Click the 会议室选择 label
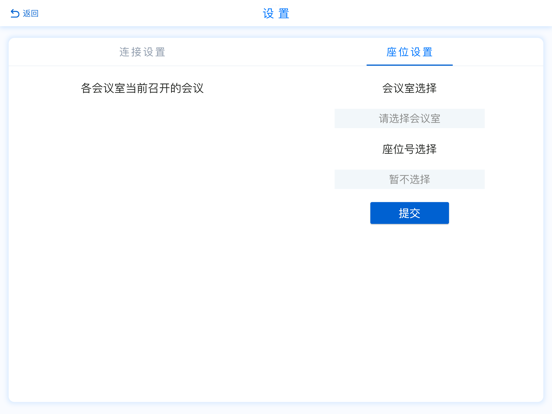Screen dimensions: 552x414 click(409, 88)
